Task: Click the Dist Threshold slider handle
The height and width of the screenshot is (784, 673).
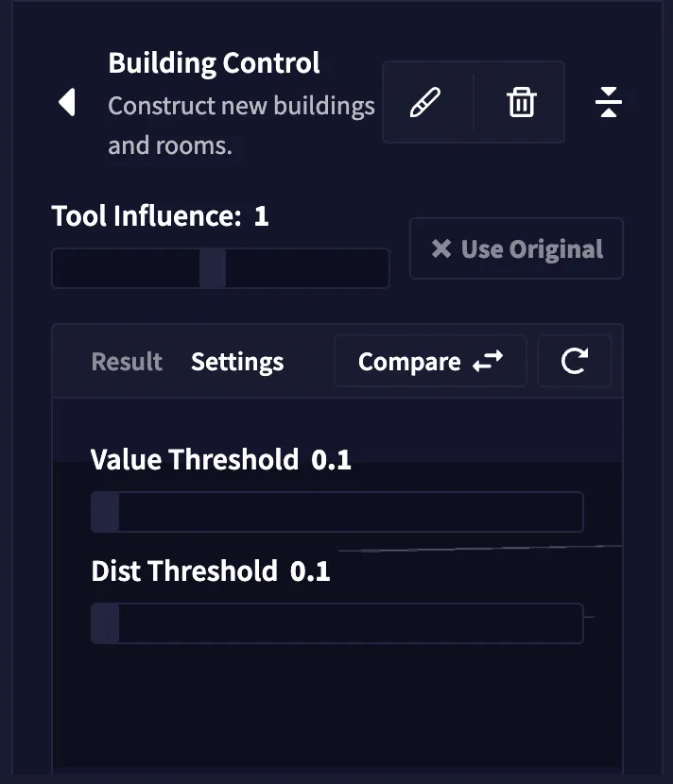Action: [x=105, y=623]
